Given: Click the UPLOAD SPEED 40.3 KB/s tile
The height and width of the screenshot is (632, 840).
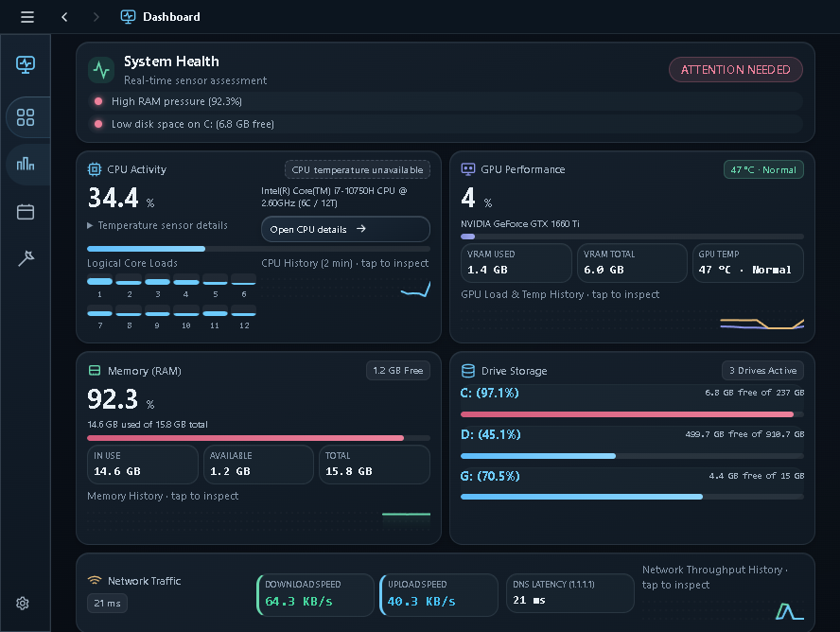Looking at the screenshot, I should pyautogui.click(x=439, y=594).
